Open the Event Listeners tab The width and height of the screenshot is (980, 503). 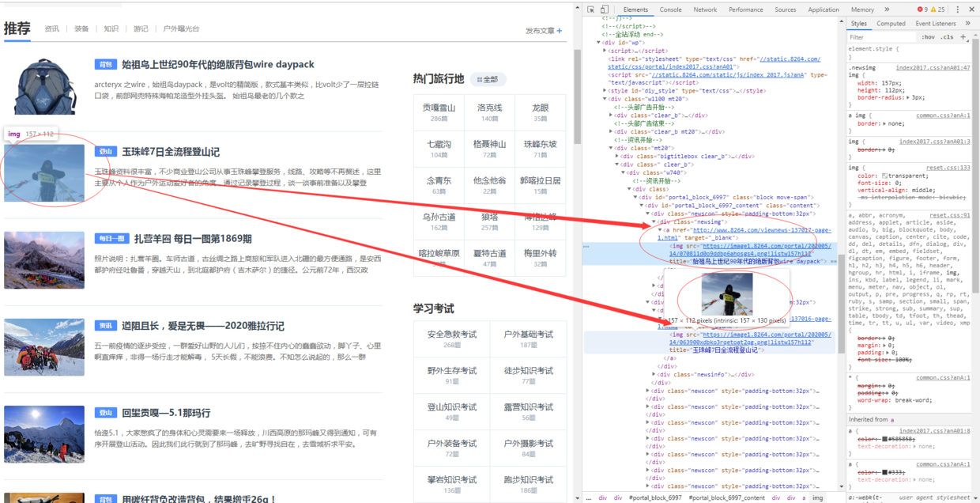pyautogui.click(x=936, y=24)
